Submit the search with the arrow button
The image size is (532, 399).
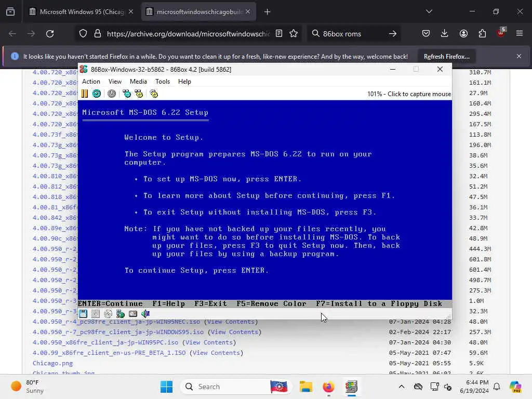[393, 34]
